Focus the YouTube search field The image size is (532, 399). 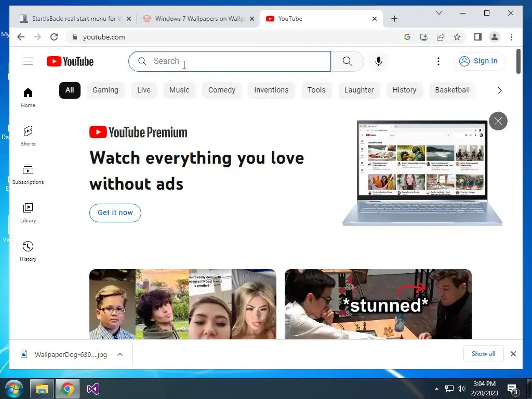229,61
